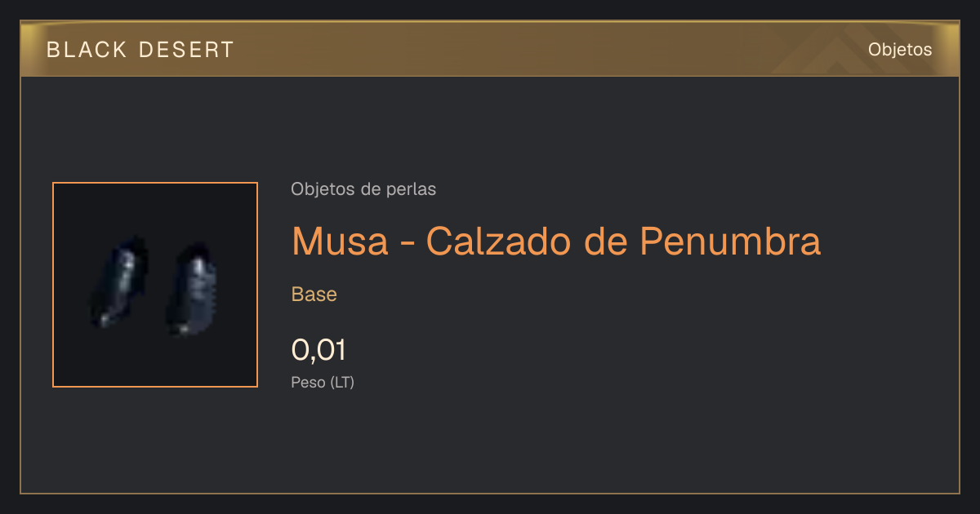Screen dimensions: 980x514
Task: Open the Objetos link in the header
Action: tap(900, 49)
